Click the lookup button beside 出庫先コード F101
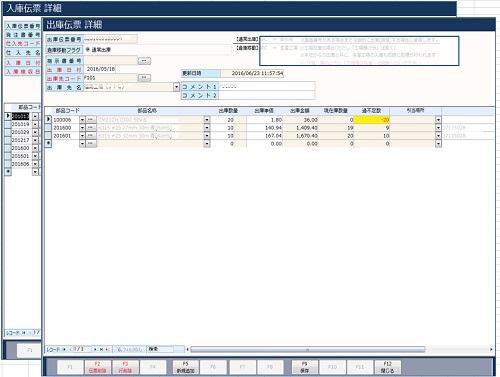Image resolution: width=500 pixels, height=377 pixels. click(144, 78)
